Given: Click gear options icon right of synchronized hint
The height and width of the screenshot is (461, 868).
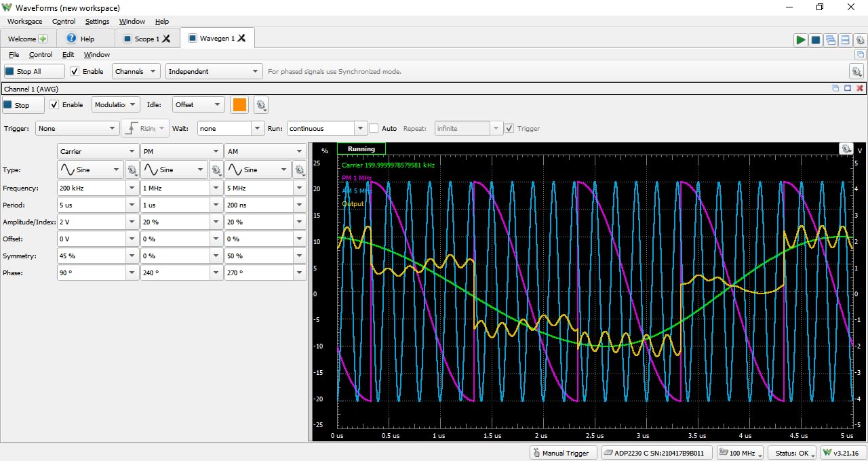Looking at the screenshot, I should click(x=856, y=71).
